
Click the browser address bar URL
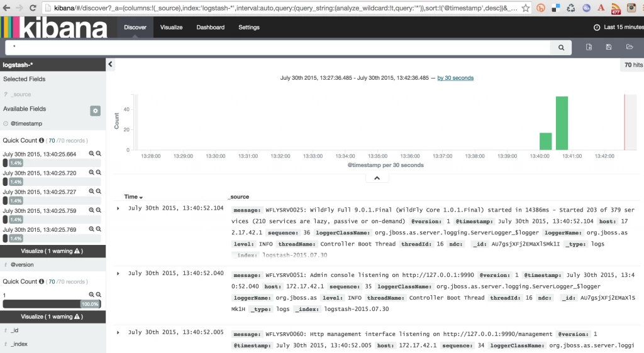click(286, 8)
